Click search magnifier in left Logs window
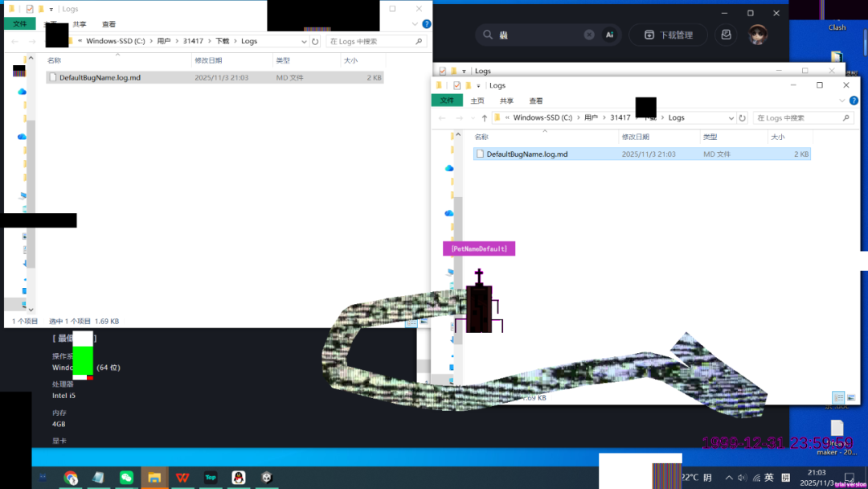Viewport: 868px width, 489px height. pos(419,42)
